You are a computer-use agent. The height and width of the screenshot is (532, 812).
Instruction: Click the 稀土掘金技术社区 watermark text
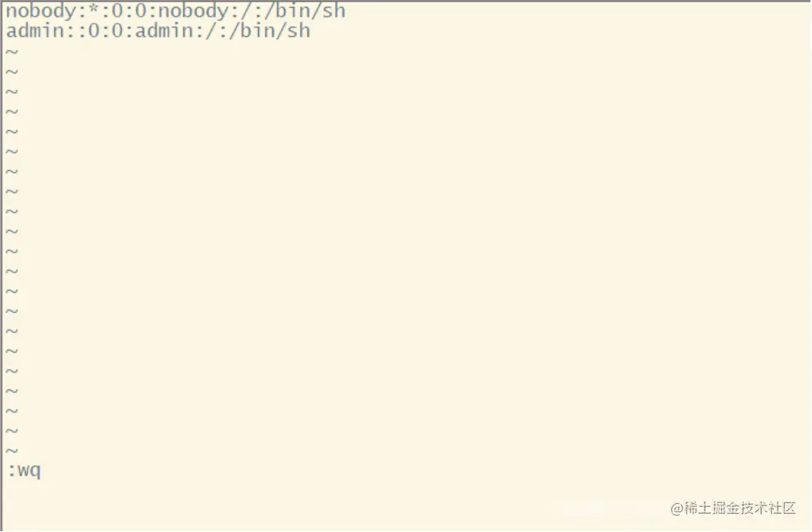point(739,509)
